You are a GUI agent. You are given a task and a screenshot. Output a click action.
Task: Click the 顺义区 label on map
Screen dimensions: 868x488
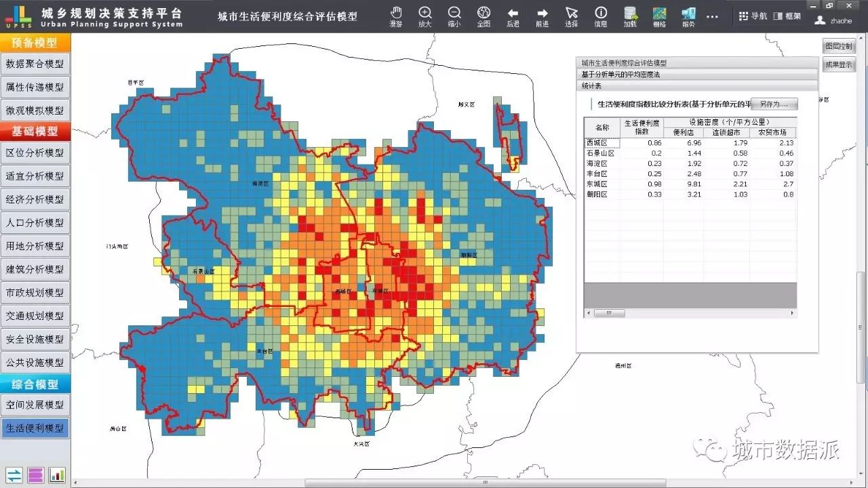click(x=467, y=104)
